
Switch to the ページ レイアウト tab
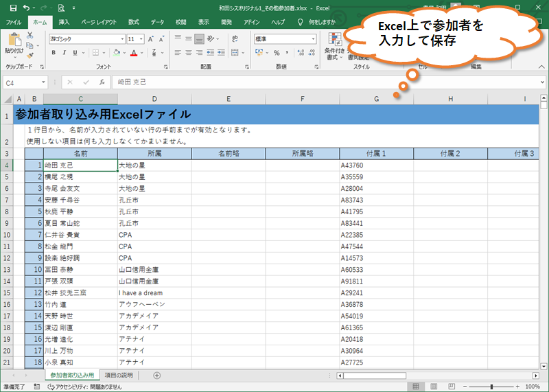pyautogui.click(x=99, y=22)
